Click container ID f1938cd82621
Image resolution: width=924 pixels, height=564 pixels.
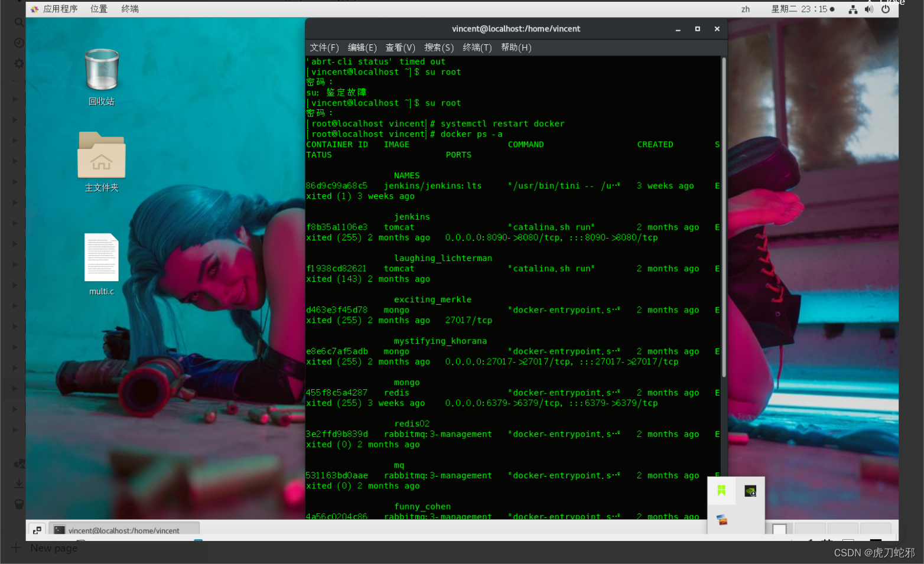pos(337,268)
